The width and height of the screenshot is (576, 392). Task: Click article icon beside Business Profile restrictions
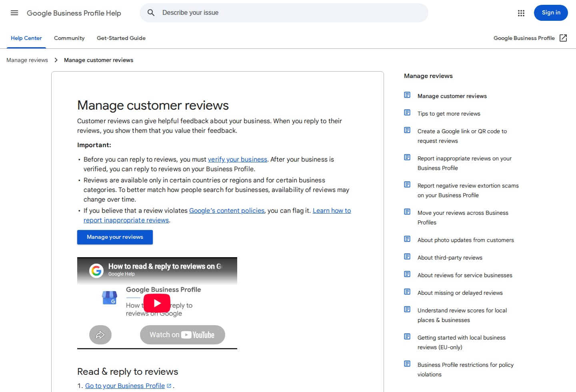[x=407, y=364]
